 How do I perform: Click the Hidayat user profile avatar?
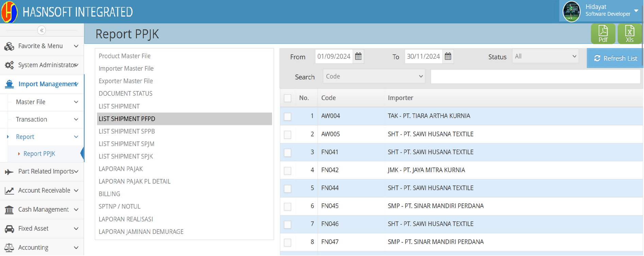(571, 12)
